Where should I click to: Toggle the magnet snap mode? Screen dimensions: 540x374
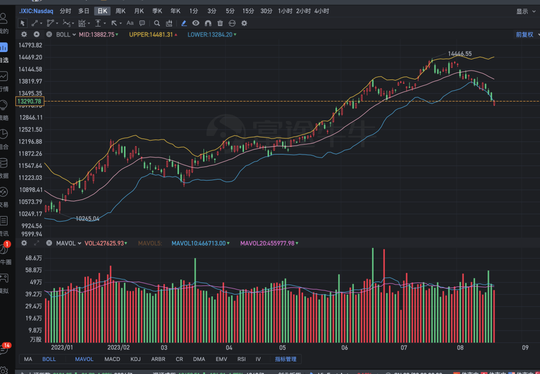point(208,23)
